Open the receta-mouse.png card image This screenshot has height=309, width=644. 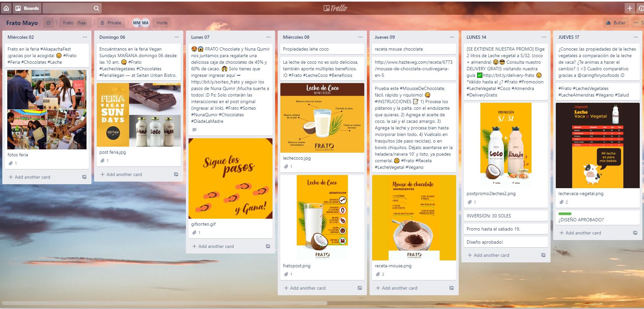click(414, 218)
